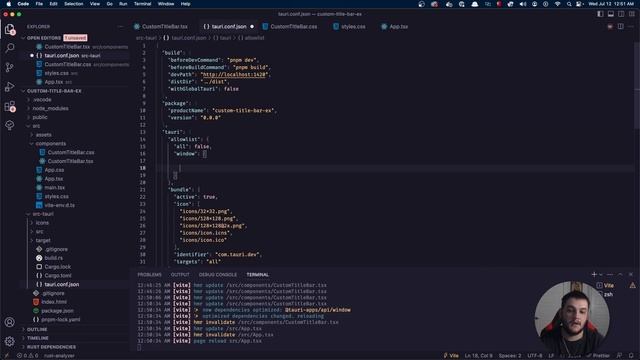This screenshot has width=640, height=360.
Task: Open Cargo.toml in file tree
Action: click(x=58, y=276)
